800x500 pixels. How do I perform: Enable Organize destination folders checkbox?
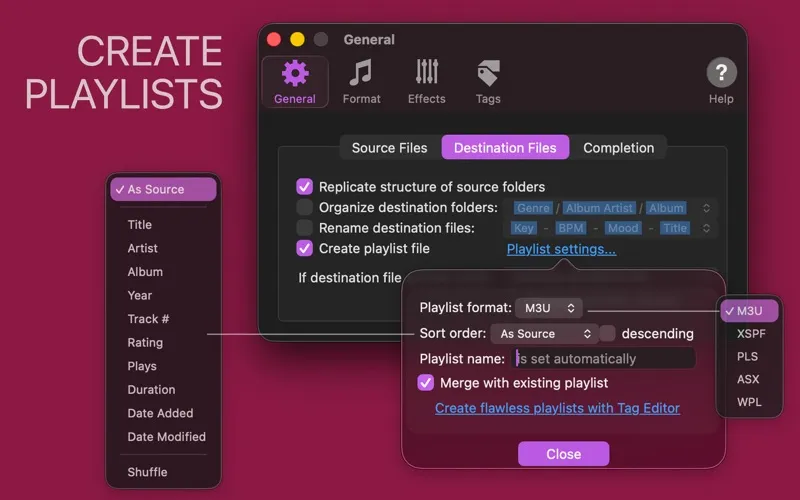pos(305,207)
